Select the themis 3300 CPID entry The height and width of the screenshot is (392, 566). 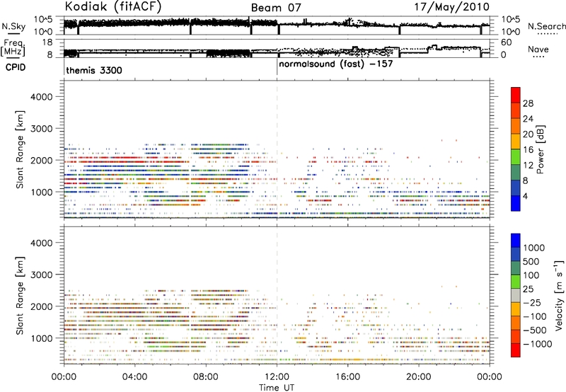click(94, 70)
